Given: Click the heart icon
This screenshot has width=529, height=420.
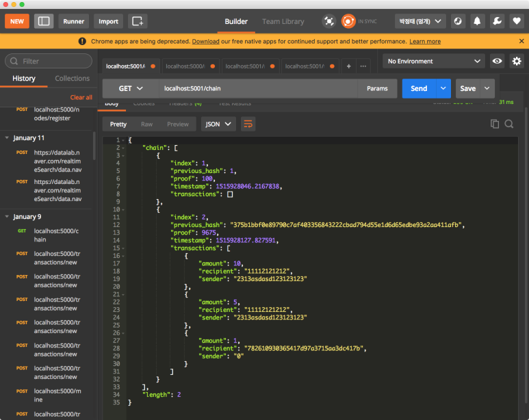Looking at the screenshot, I should pos(517,21).
